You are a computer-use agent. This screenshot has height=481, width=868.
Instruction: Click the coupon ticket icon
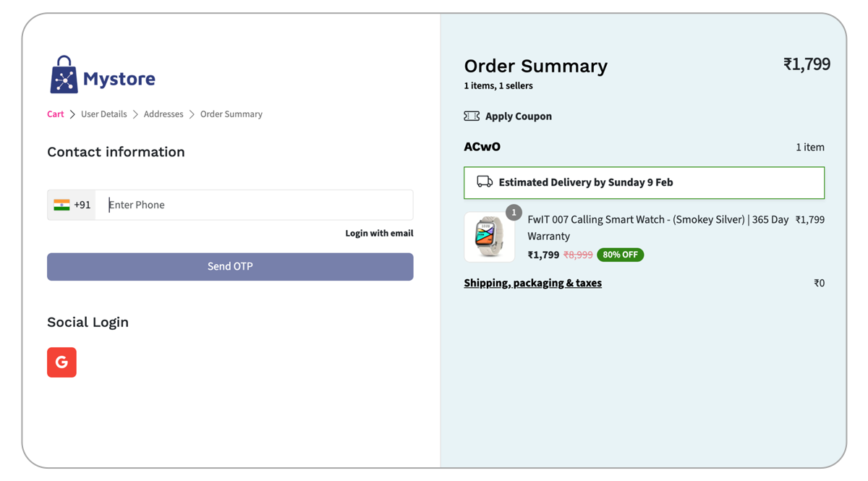pos(472,116)
